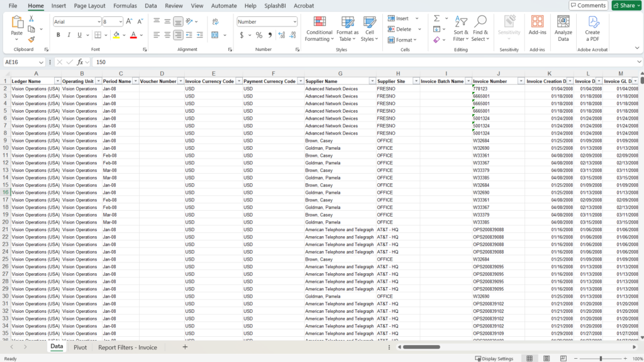The height and width of the screenshot is (362, 644).
Task: Open the Number format dropdown
Action: click(294, 22)
